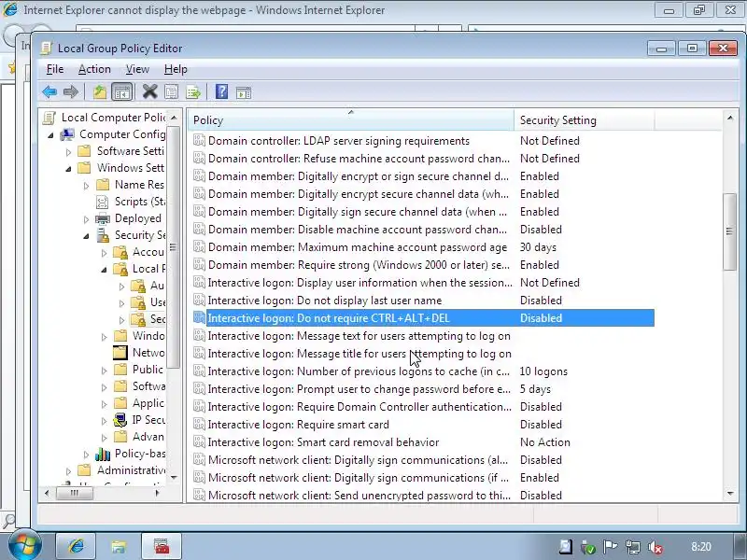Viewport: 747px width, 560px height.
Task: Open the Help menu
Action: [176, 69]
